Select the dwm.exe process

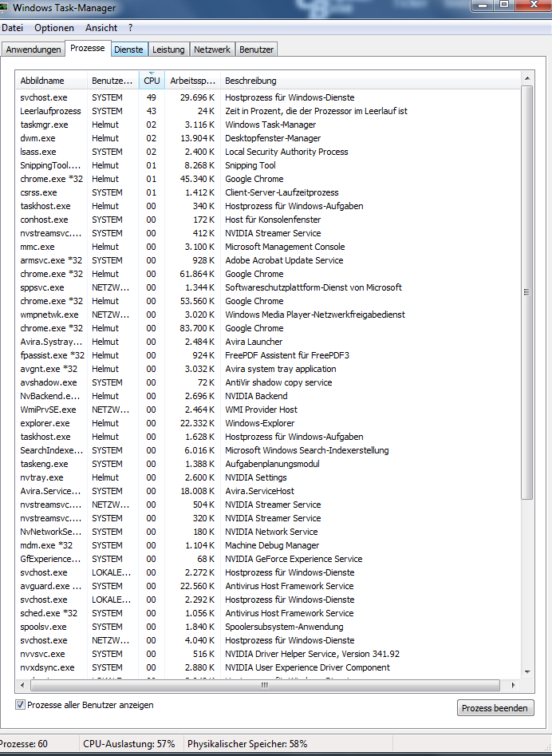tap(268, 138)
